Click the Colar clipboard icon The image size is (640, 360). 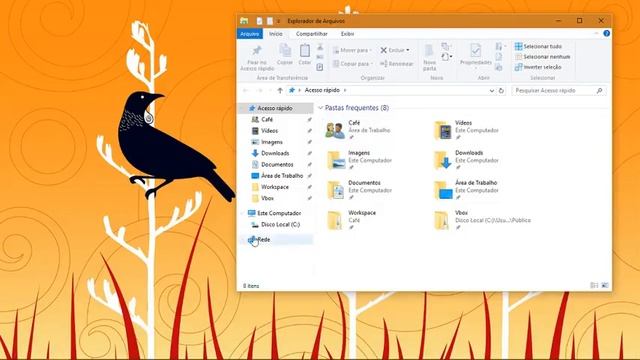click(305, 51)
